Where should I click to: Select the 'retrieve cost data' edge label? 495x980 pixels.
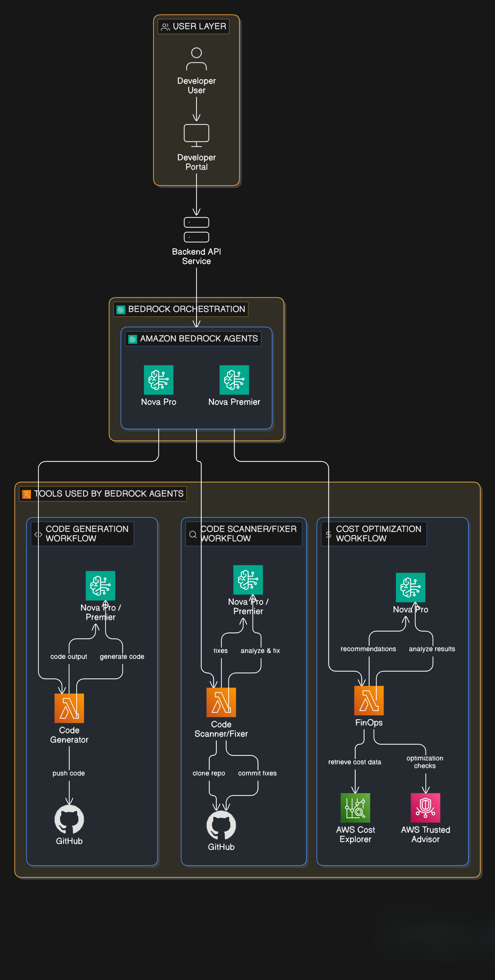pyautogui.click(x=354, y=762)
